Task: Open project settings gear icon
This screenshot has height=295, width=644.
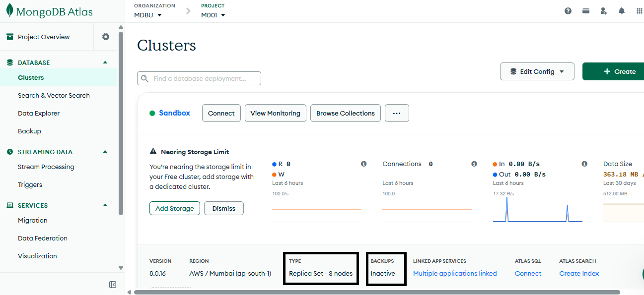Action: point(106,37)
